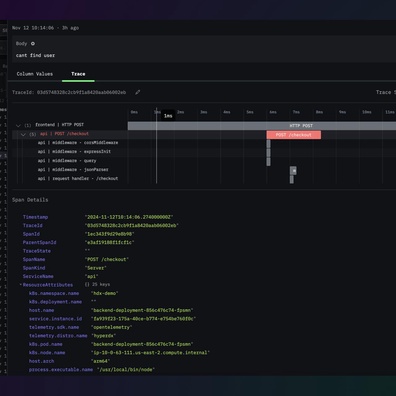Click the SpanName value 'POST /checkout'

point(107,259)
